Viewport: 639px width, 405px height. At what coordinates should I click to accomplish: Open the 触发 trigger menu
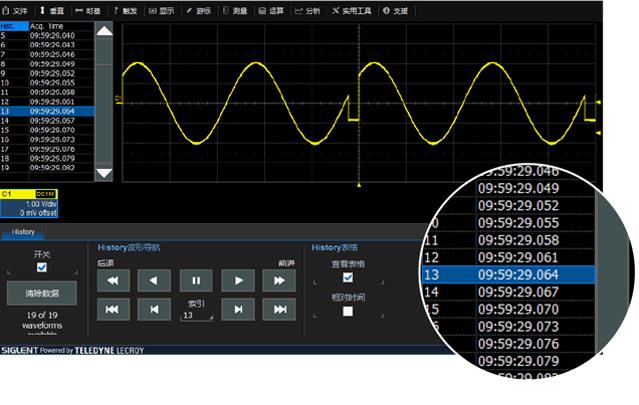coord(125,10)
